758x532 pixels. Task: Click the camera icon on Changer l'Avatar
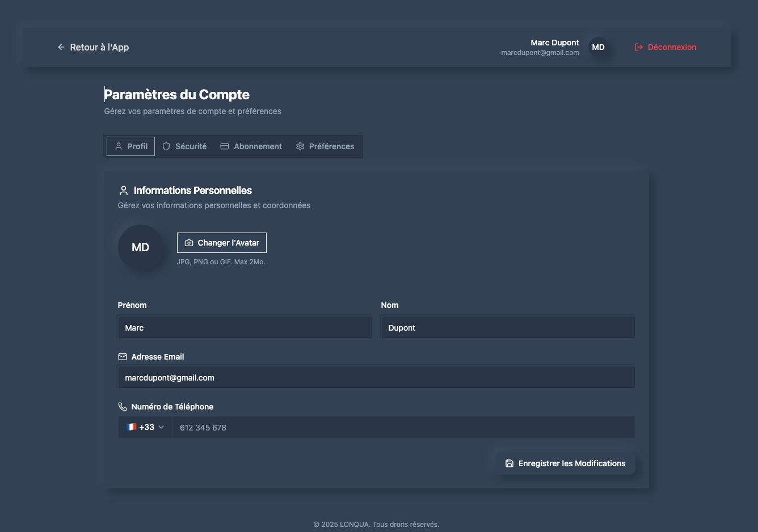tap(189, 243)
